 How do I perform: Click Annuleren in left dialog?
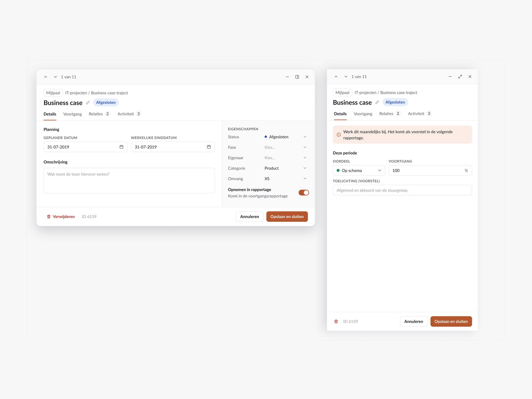[x=250, y=216]
